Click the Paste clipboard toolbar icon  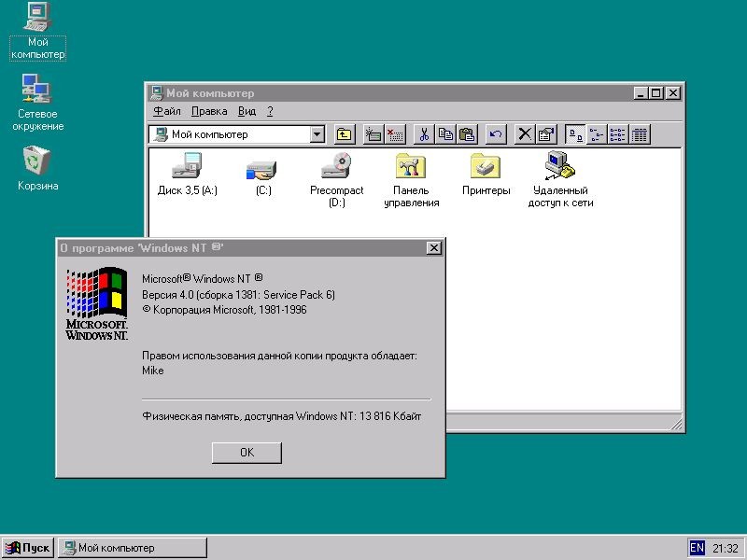(x=467, y=134)
